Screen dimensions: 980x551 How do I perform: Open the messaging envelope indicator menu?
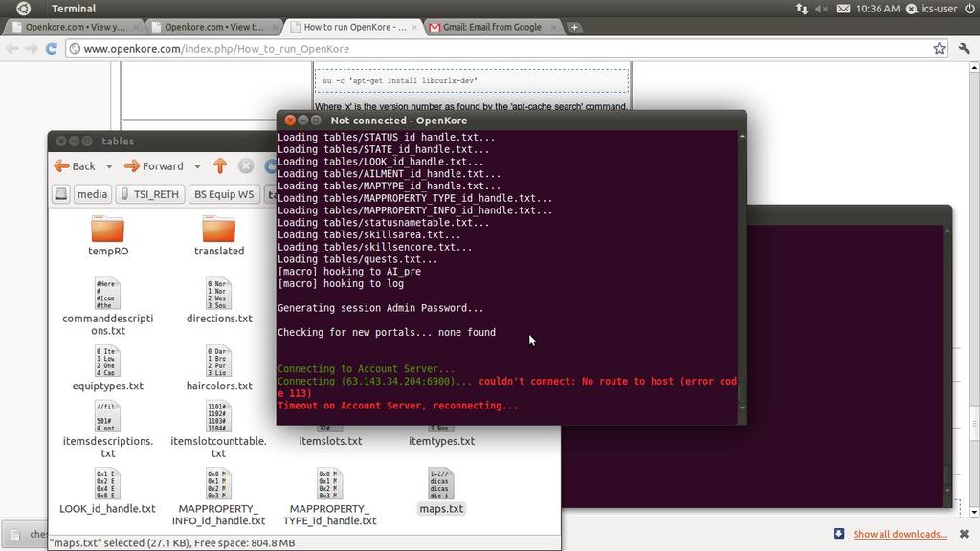(x=842, y=8)
